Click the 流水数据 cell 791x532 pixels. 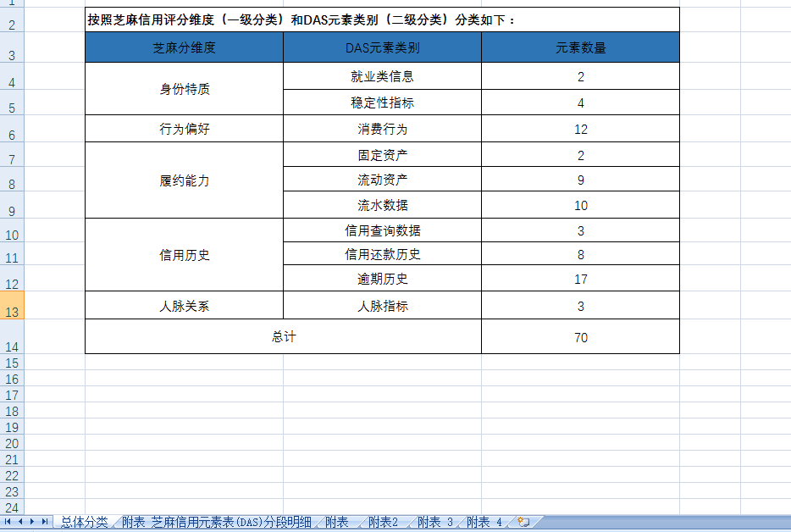point(383,205)
